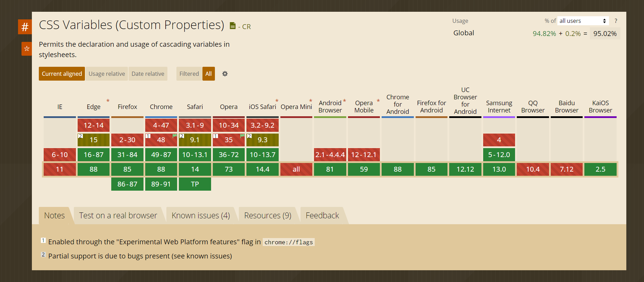644x282 pixels.
Task: Open the Known issues (4) tab
Action: coord(201,216)
